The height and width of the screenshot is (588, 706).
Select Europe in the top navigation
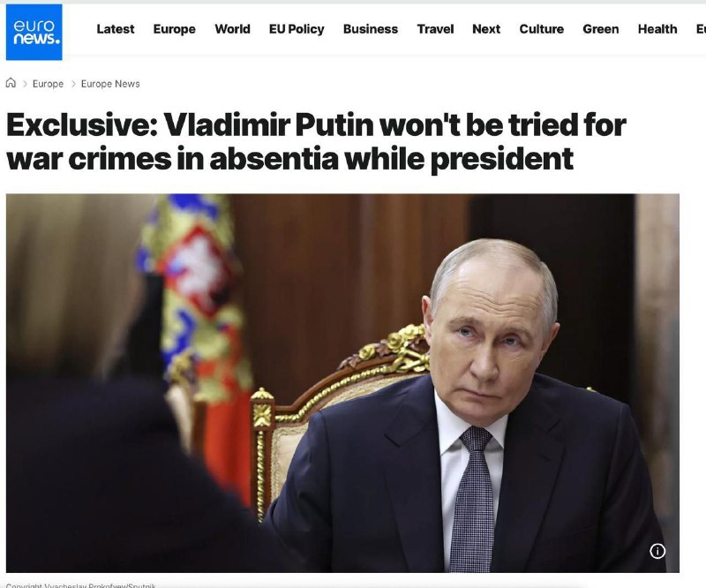174,29
